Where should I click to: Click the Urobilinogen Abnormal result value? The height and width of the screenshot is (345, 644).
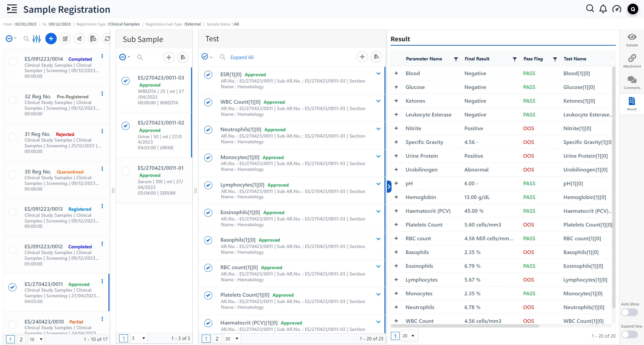click(x=476, y=169)
